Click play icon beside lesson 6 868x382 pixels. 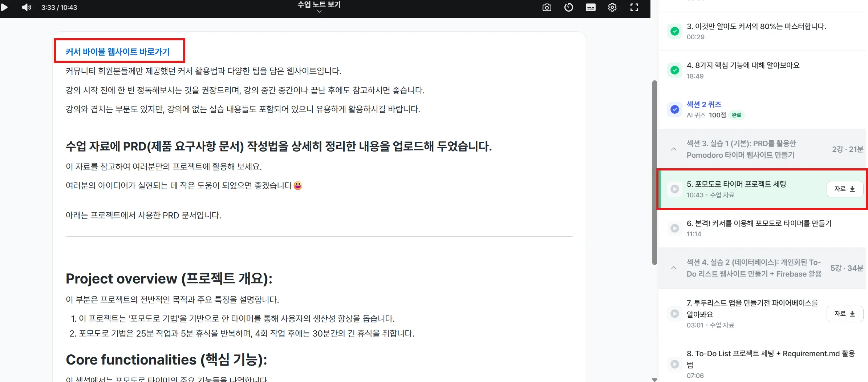tap(675, 228)
